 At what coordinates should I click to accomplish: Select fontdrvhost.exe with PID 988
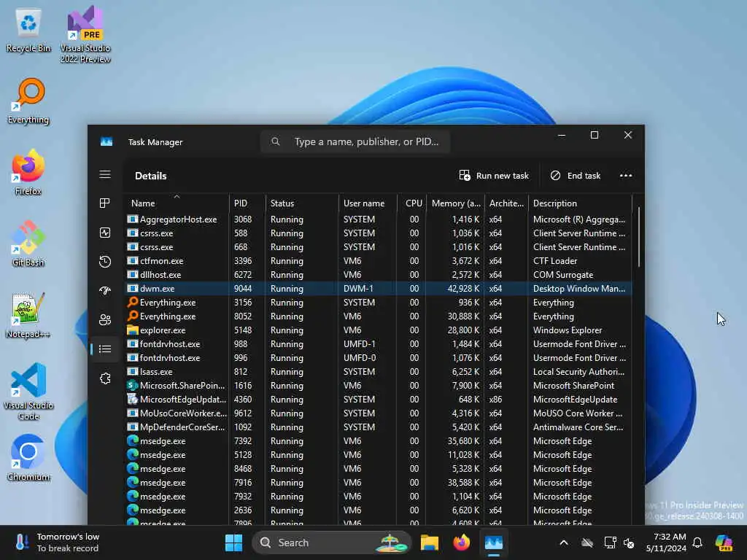click(x=379, y=344)
